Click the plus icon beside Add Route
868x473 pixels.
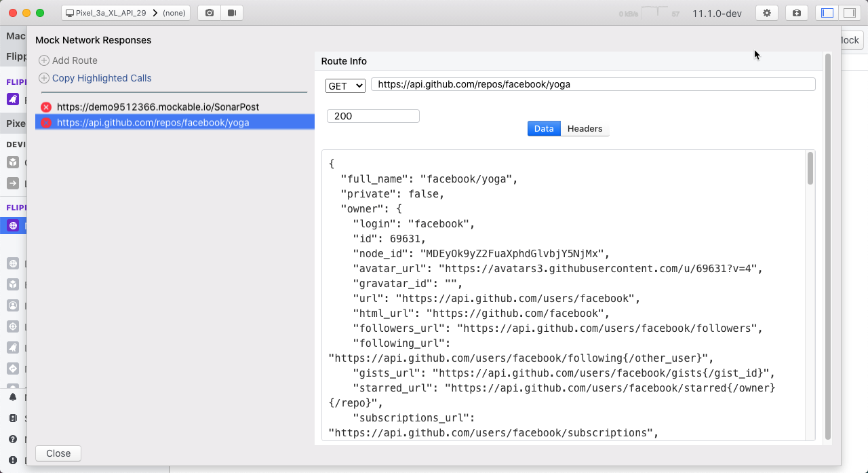point(44,60)
